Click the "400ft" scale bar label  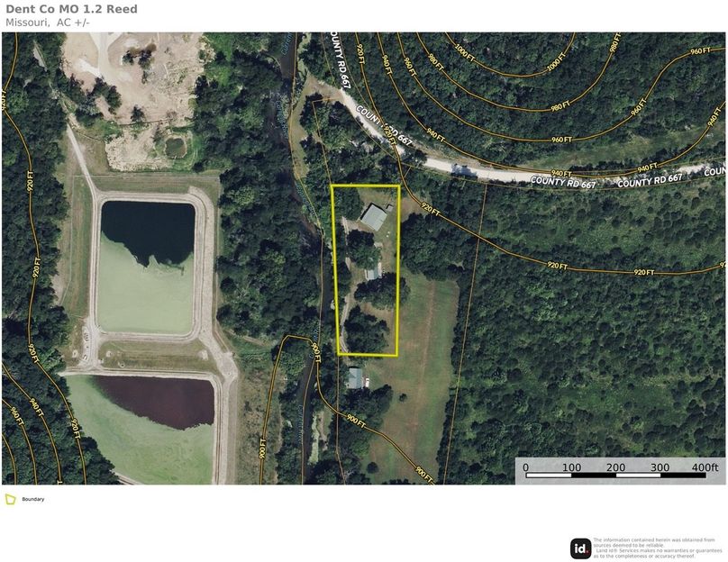(x=705, y=467)
